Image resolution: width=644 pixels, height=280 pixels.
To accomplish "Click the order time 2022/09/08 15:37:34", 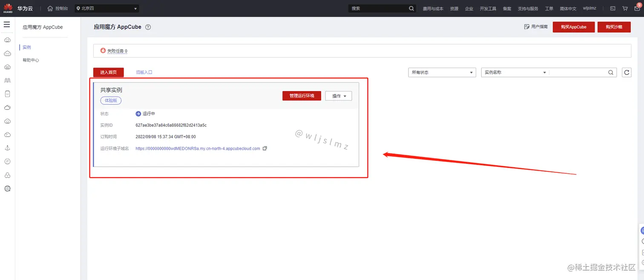I will (x=166, y=137).
